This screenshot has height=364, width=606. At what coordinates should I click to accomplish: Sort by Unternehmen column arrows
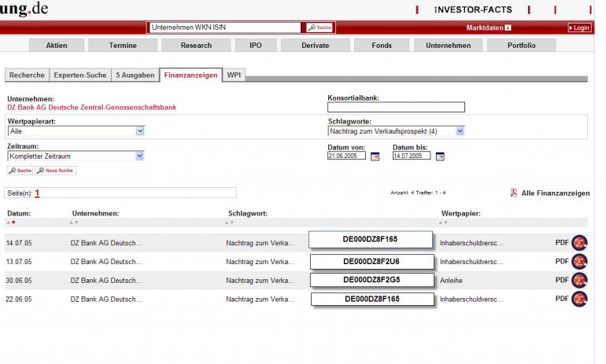tap(74, 222)
